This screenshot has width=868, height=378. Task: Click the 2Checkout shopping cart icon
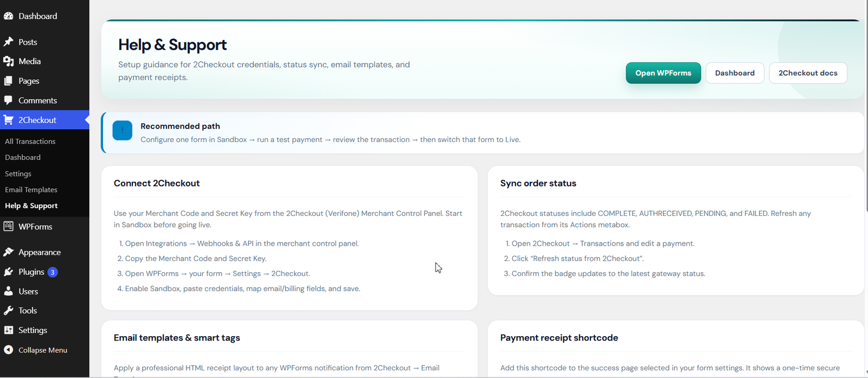pos(9,120)
